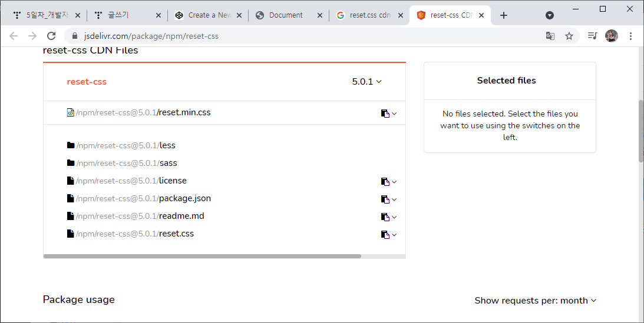Click the file icon beside package.json
Image resolution: width=644 pixels, height=323 pixels.
click(70, 198)
